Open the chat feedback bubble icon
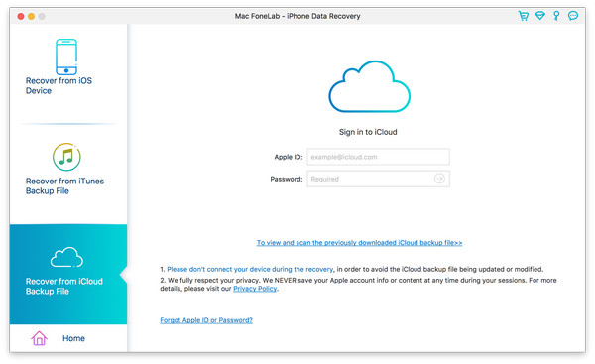 573,16
